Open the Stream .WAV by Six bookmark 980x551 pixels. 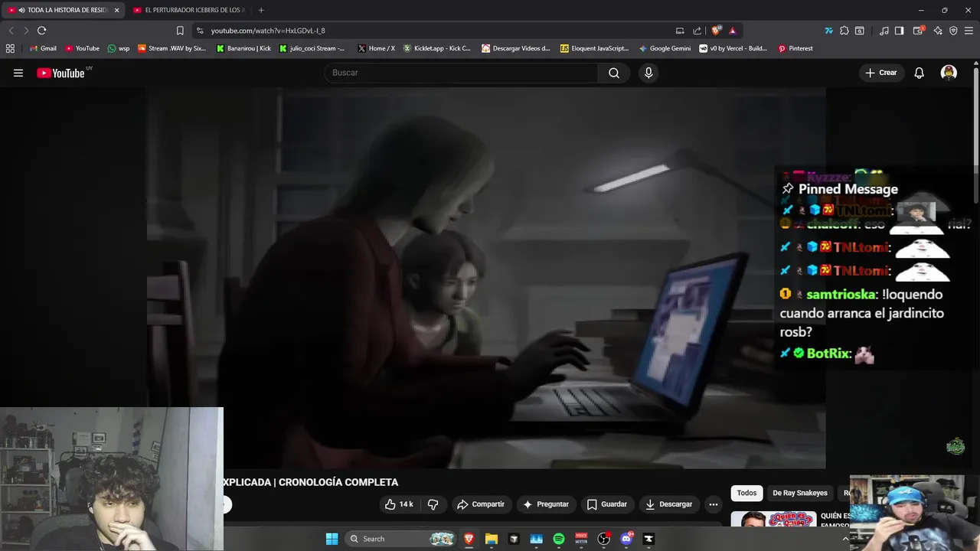pos(172,48)
